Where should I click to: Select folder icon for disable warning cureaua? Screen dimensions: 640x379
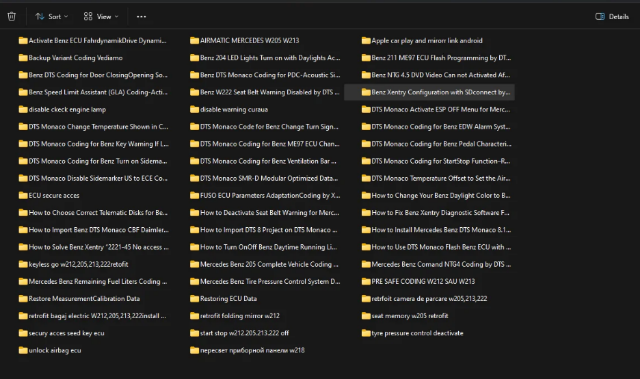194,109
